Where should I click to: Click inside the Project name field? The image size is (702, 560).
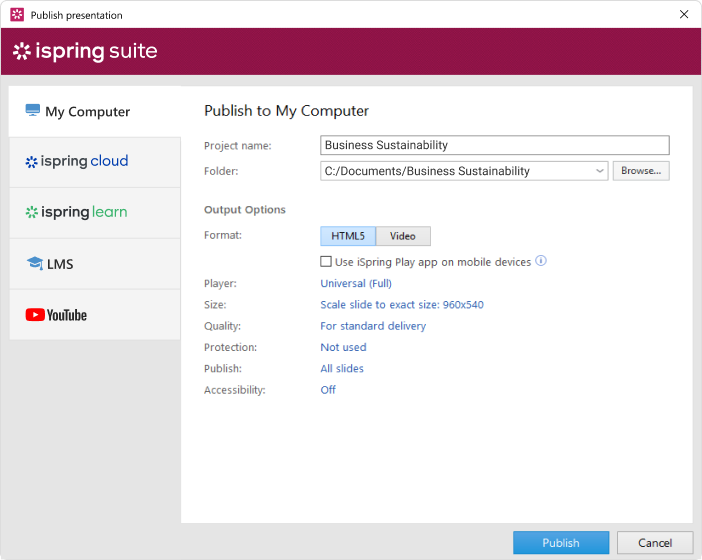tap(494, 145)
